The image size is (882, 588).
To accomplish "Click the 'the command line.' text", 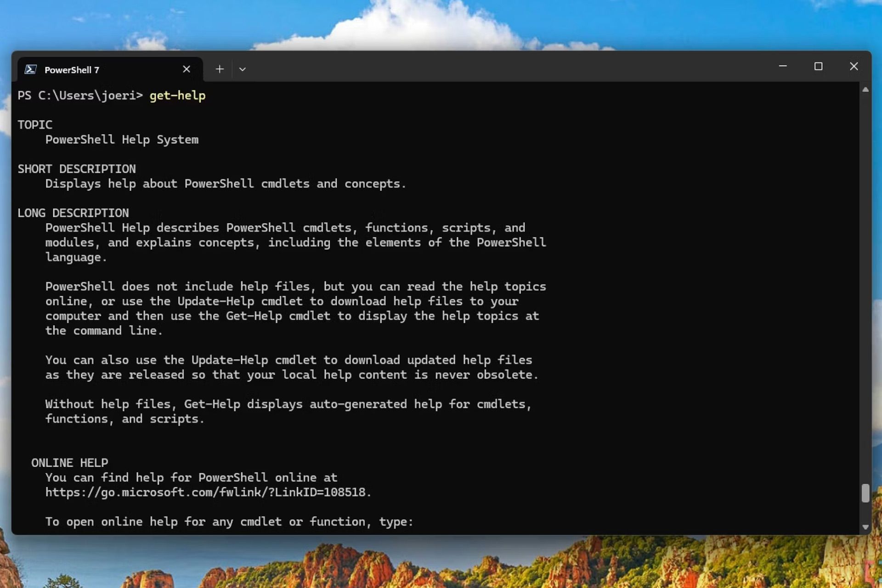I will (x=104, y=331).
